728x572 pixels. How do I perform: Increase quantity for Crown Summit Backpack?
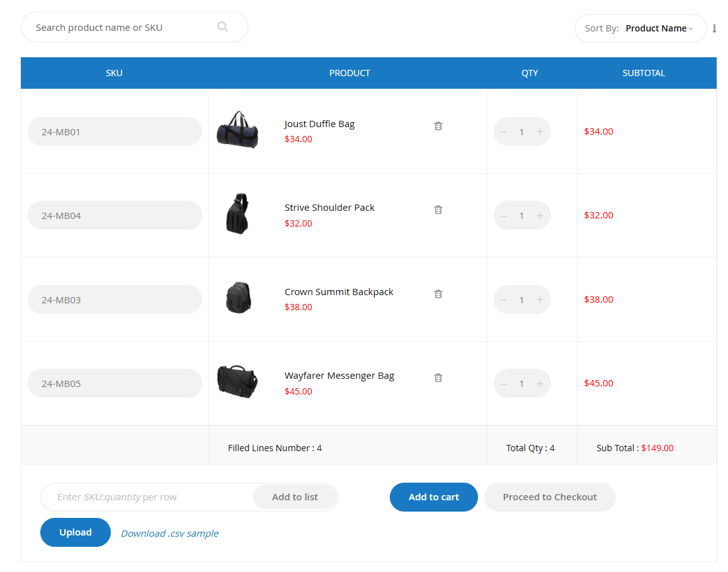[540, 300]
